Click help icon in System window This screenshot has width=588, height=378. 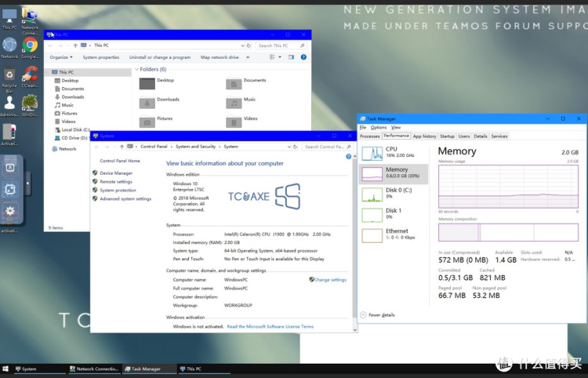pyautogui.click(x=348, y=156)
